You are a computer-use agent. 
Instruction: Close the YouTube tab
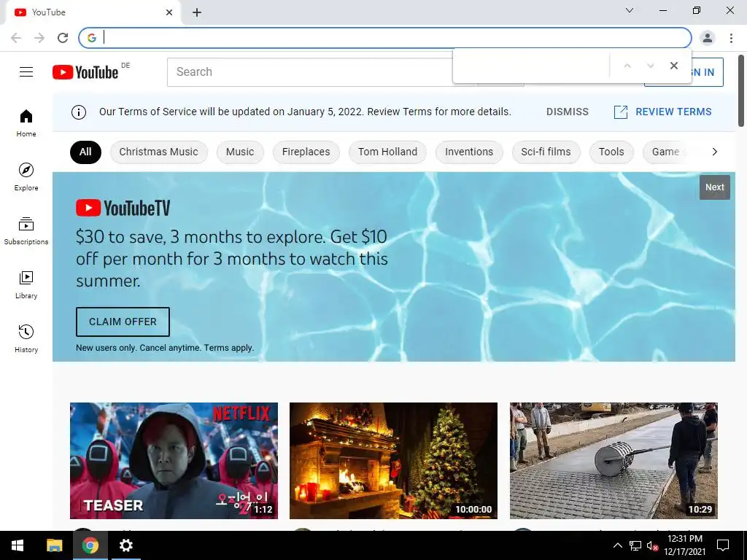169,12
